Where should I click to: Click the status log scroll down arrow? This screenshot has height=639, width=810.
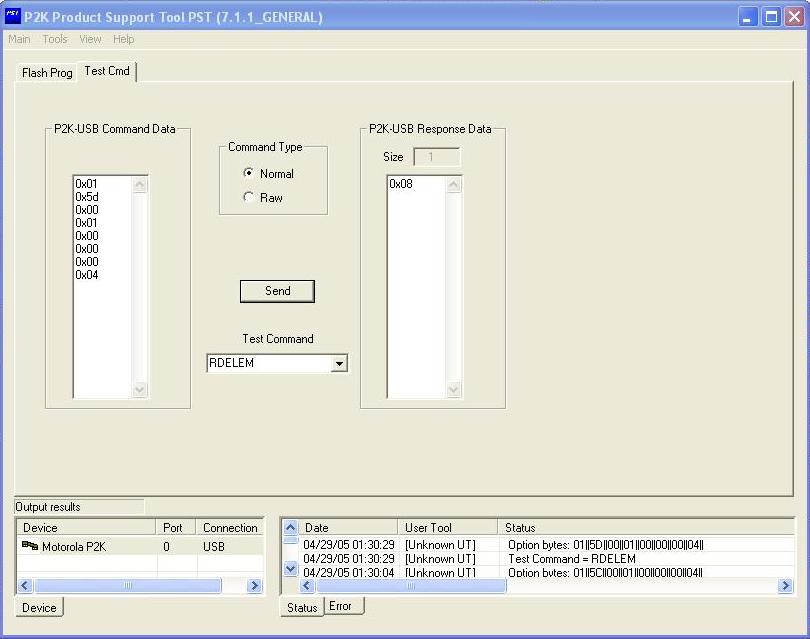click(290, 569)
